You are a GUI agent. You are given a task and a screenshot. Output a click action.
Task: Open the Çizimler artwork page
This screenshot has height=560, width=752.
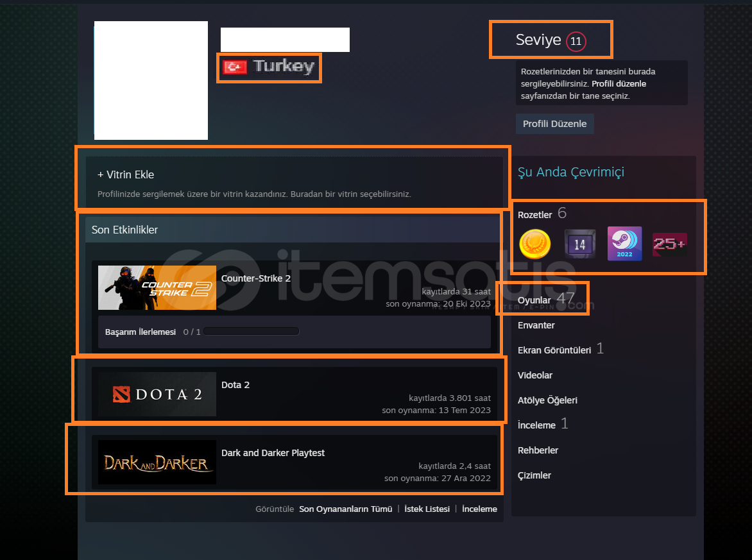(x=534, y=475)
